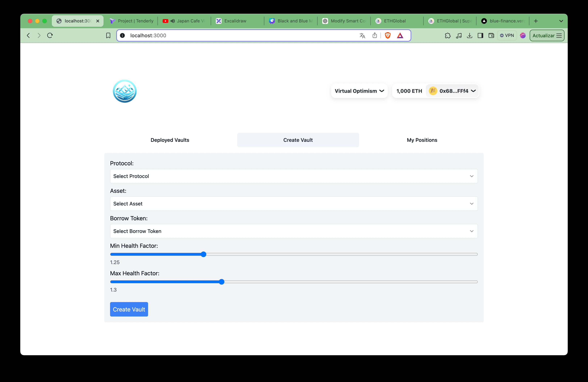Select the Protocol dropdown
Image resolution: width=588 pixels, height=382 pixels.
pyautogui.click(x=294, y=176)
